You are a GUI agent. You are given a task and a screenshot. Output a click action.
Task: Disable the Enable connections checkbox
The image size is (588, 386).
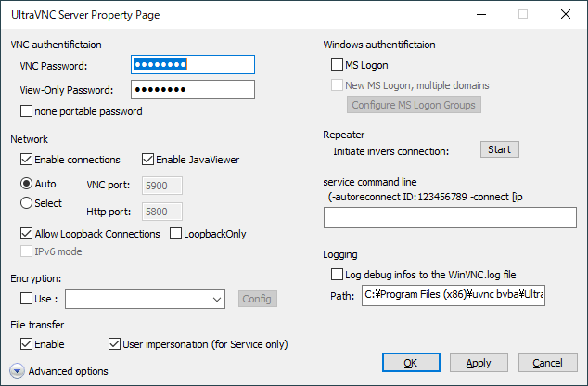tap(27, 160)
